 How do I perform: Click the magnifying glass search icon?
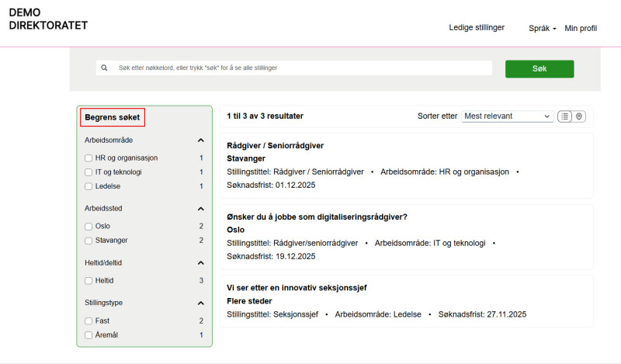click(104, 68)
